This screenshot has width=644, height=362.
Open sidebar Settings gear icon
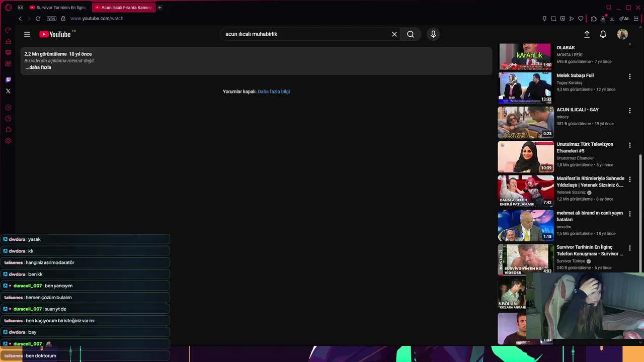[8, 141]
